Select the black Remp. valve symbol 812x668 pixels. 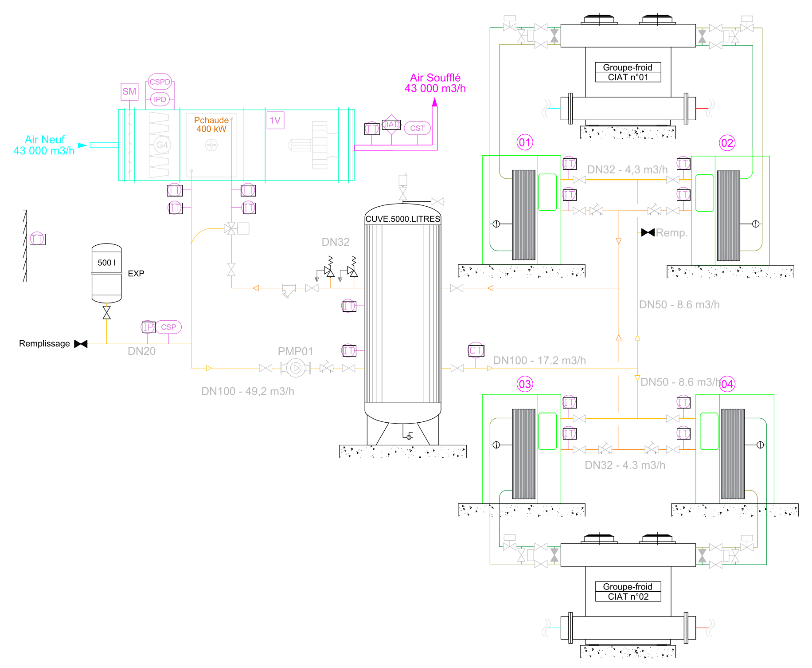[x=648, y=232]
